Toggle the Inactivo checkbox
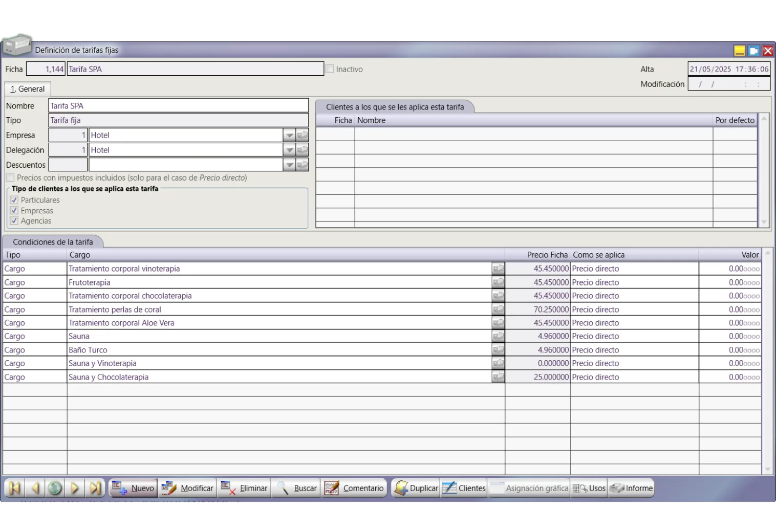 330,69
